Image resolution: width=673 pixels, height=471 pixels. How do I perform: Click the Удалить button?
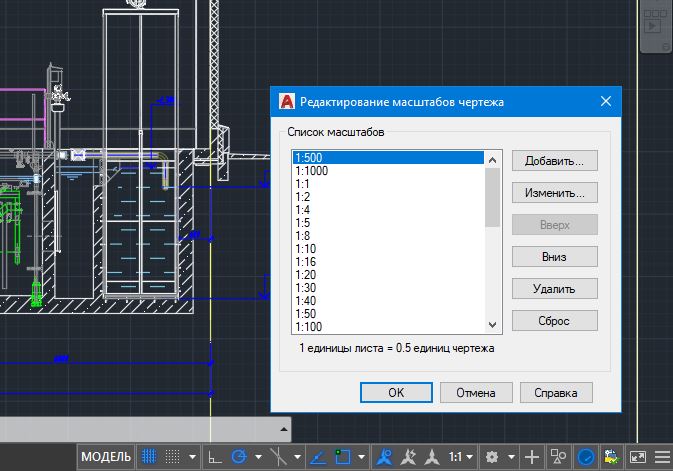pos(555,289)
